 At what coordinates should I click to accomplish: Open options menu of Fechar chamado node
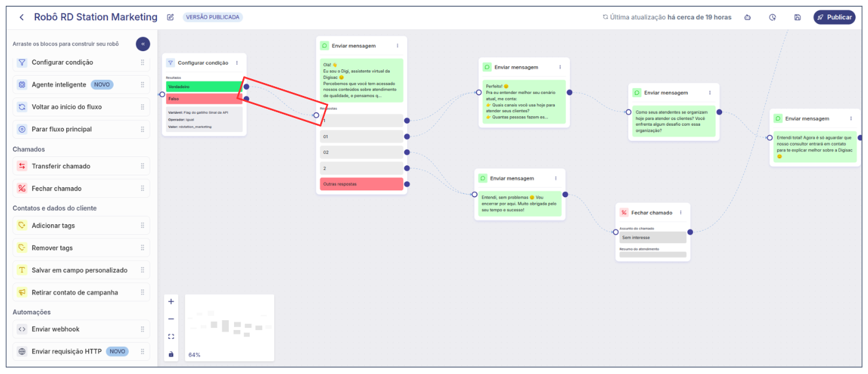tap(681, 213)
